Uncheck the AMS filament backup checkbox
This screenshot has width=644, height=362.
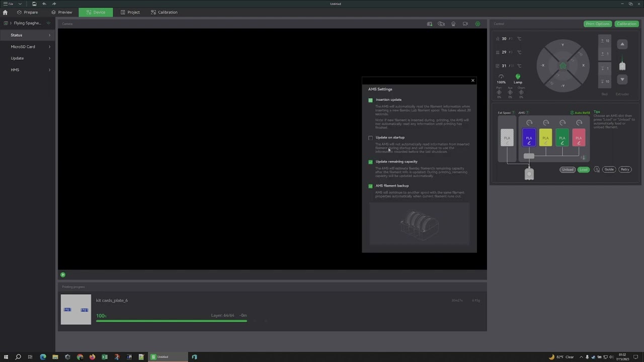(x=371, y=186)
